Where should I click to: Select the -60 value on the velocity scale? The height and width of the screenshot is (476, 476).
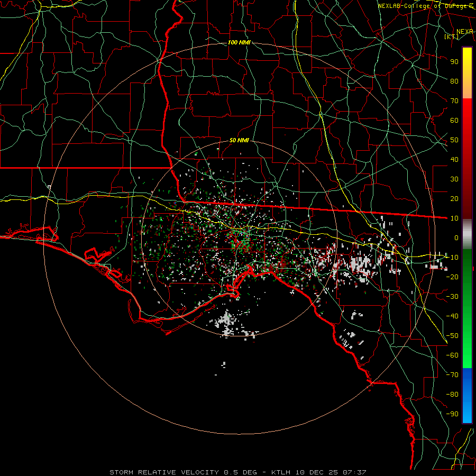(x=452, y=355)
